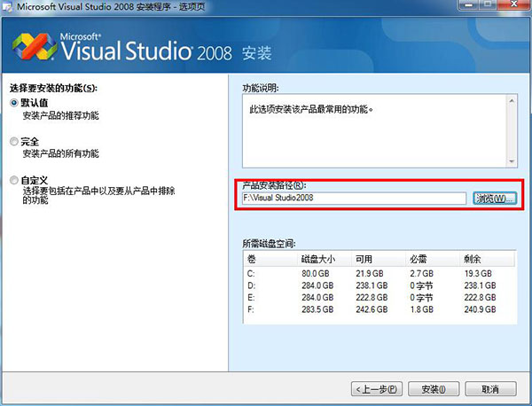Viewport: 532px width, 406px height.
Task: Click the 可用 column header
Action: tap(364, 260)
